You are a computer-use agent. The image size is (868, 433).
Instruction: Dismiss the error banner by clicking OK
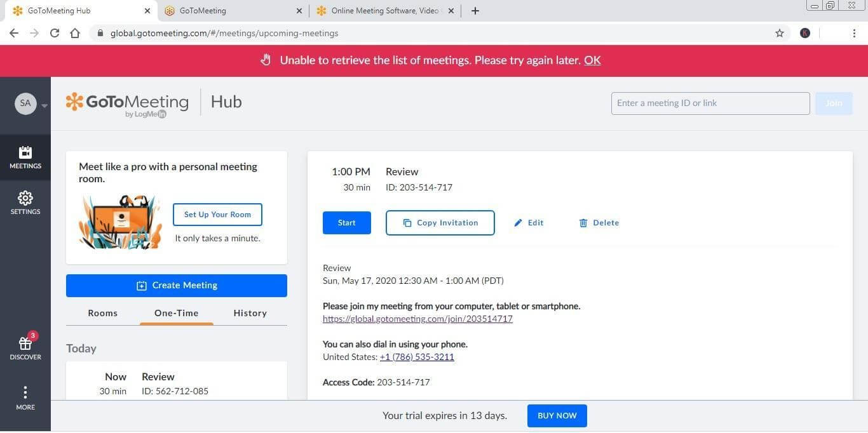(592, 60)
